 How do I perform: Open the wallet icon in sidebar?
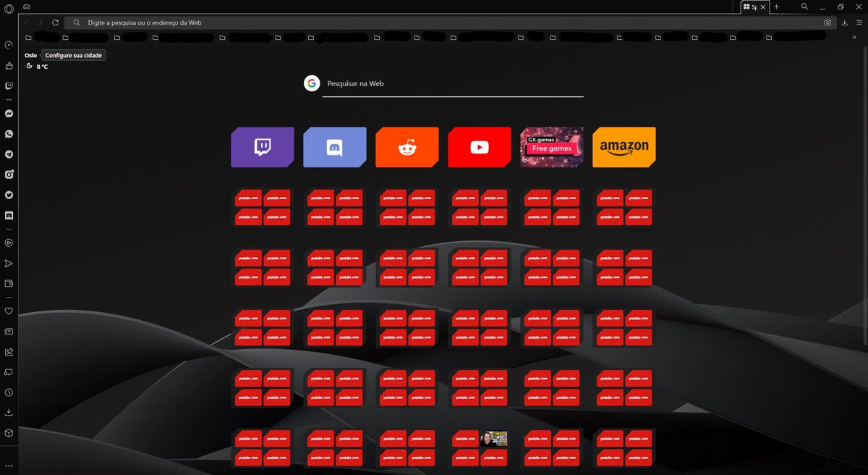point(9,284)
